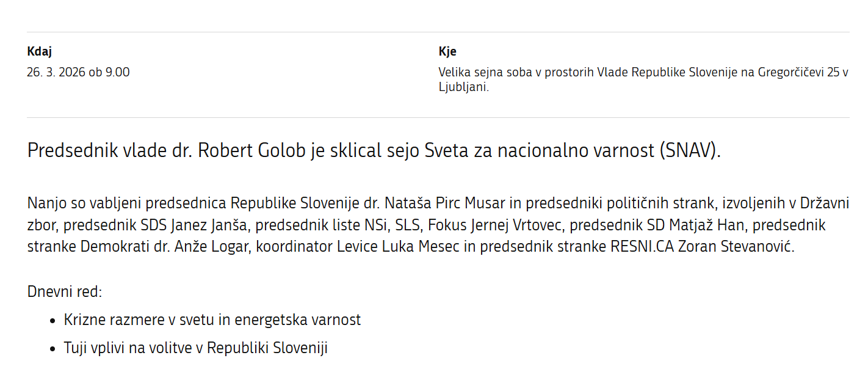The image size is (868, 369).
Task: Click the "Kje" heading label
Action: tap(447, 51)
